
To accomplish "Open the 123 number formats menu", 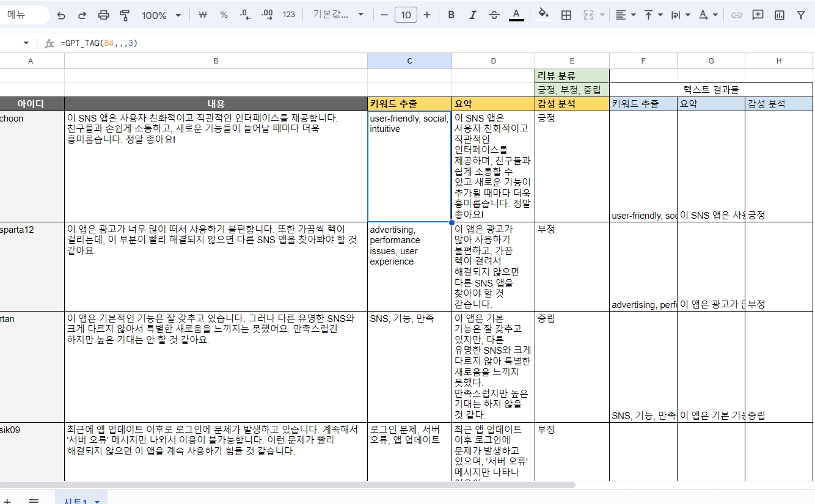I will point(289,15).
